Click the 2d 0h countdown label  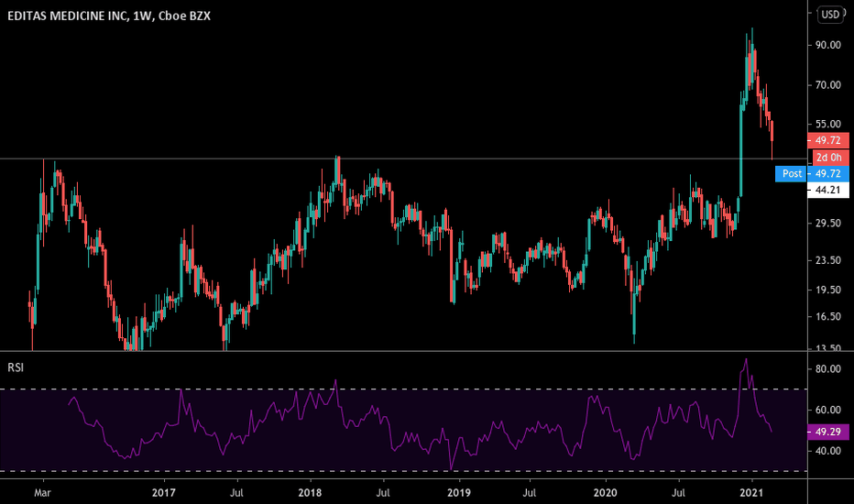(x=830, y=158)
